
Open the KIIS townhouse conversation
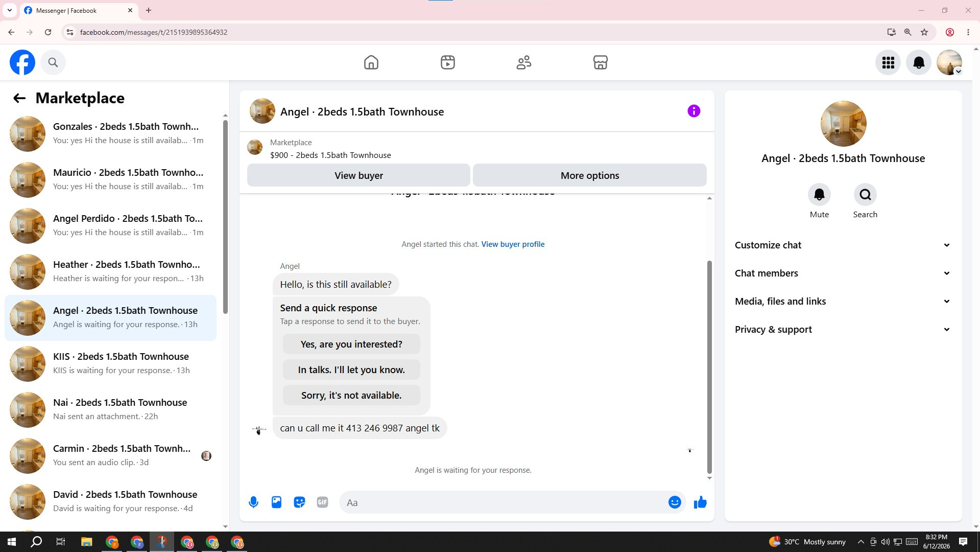[x=110, y=364]
